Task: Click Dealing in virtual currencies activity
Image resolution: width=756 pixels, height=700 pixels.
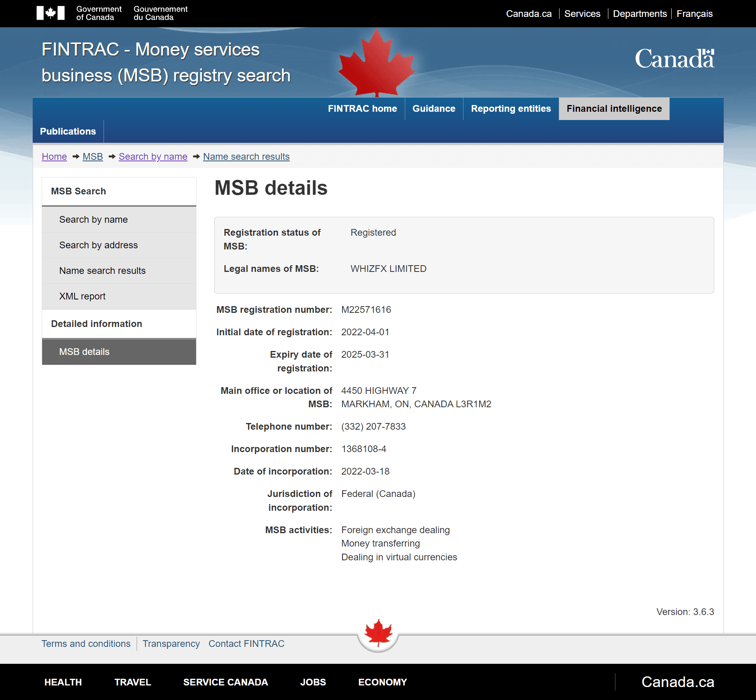Action: [x=399, y=557]
